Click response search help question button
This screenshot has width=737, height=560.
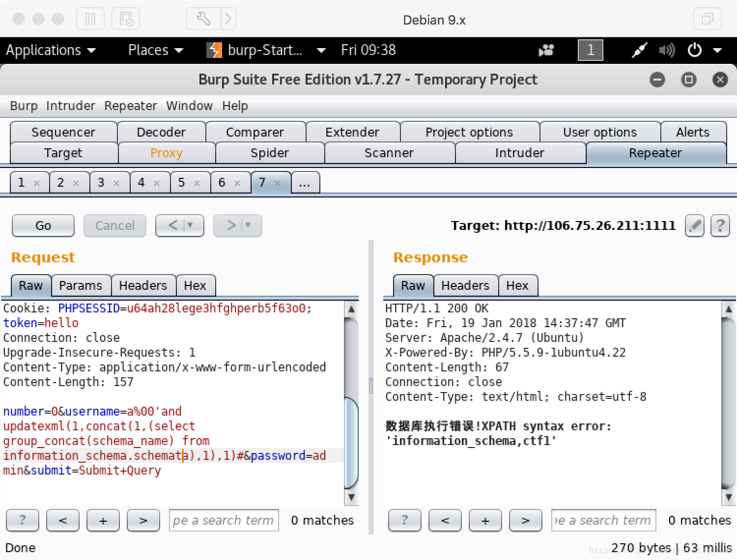pos(405,520)
